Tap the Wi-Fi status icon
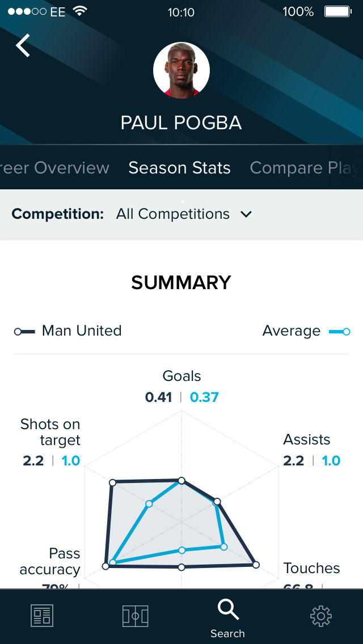363x644 pixels. (80, 12)
